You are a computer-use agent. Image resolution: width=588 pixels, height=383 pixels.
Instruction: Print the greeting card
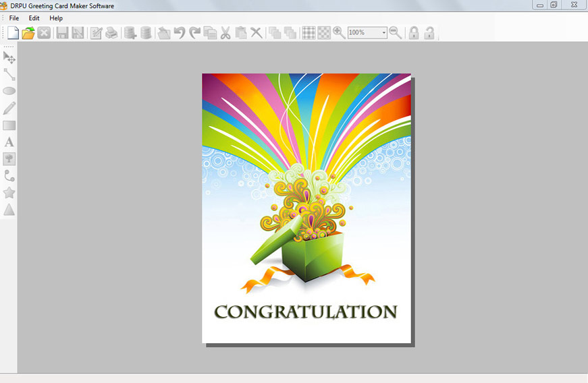[111, 33]
